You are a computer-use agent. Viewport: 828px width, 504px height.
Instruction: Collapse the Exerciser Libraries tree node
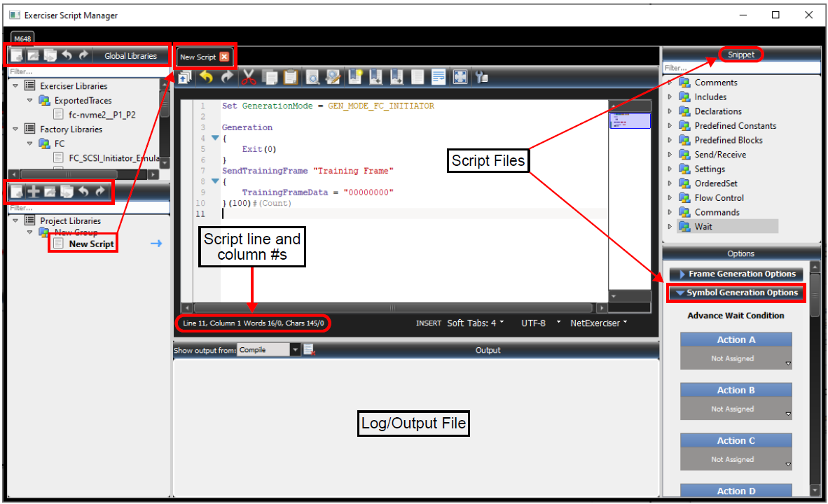click(x=15, y=85)
